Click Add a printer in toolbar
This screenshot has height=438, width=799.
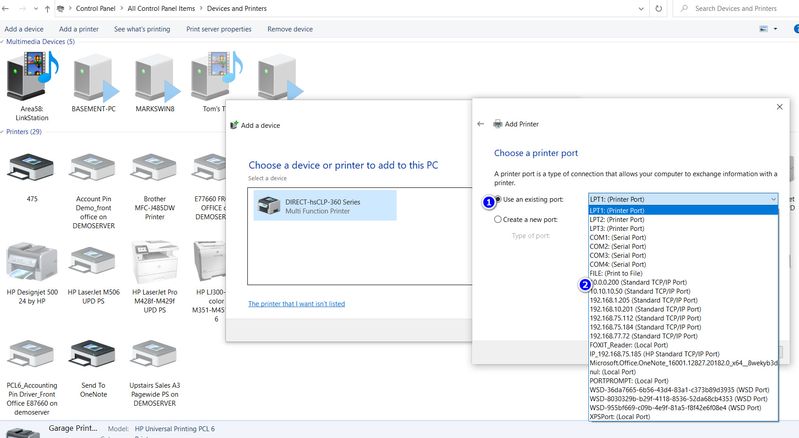tap(79, 29)
